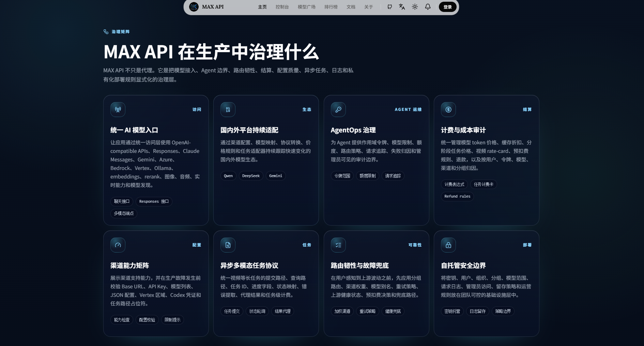Open the notifications bell icon

[x=428, y=7]
